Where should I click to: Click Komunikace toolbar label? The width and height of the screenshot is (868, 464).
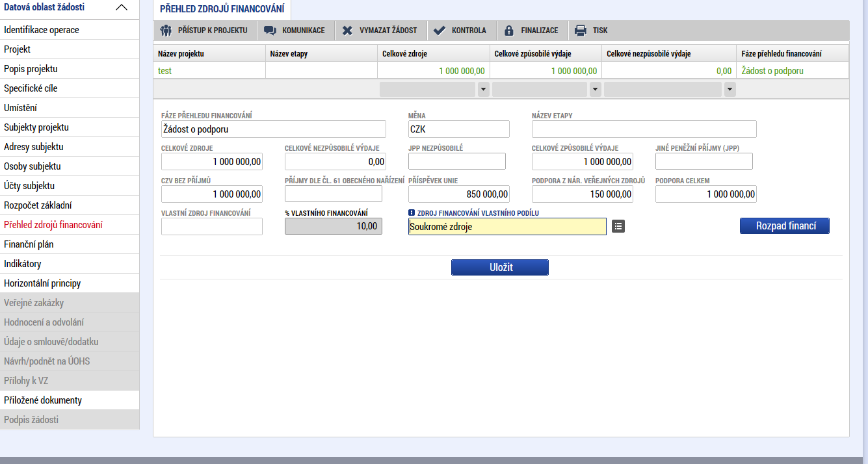coord(304,31)
